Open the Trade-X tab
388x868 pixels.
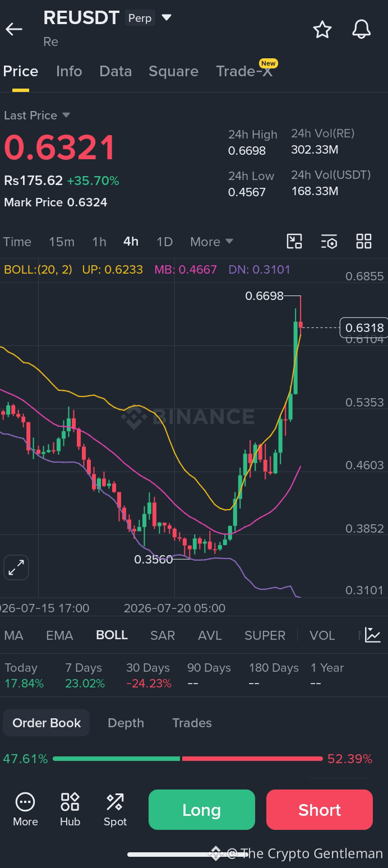[x=244, y=71]
